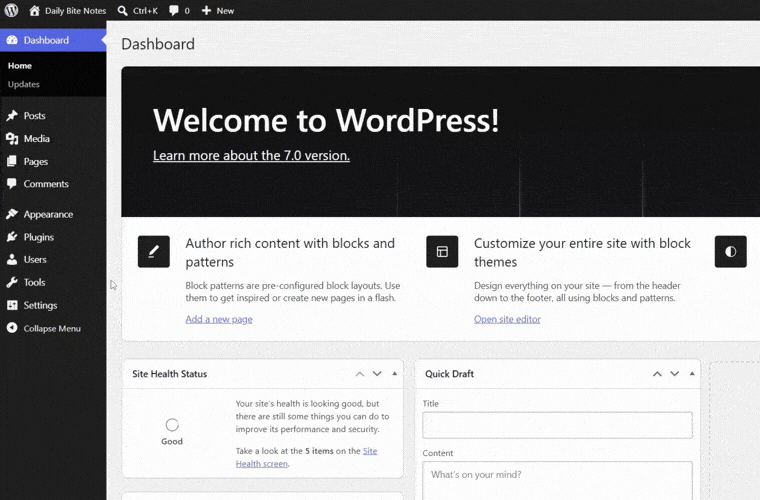Open the Users menu label

[x=35, y=260]
